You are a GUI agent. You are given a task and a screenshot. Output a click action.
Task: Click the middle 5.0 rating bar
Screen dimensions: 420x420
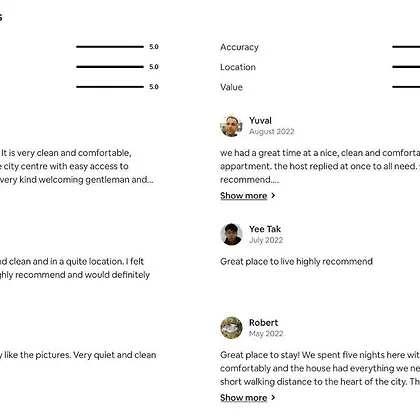[110, 67]
